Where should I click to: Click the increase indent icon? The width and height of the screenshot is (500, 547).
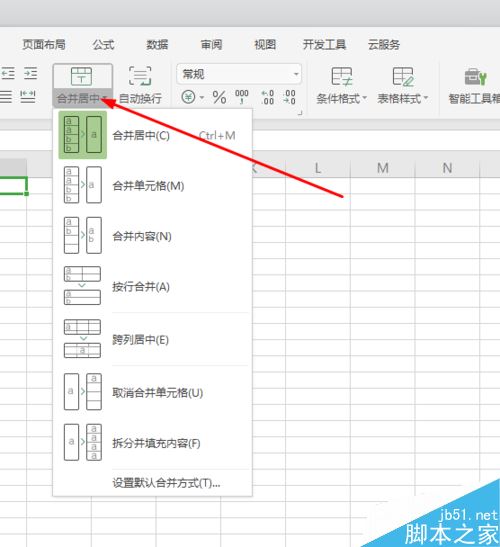tap(30, 73)
